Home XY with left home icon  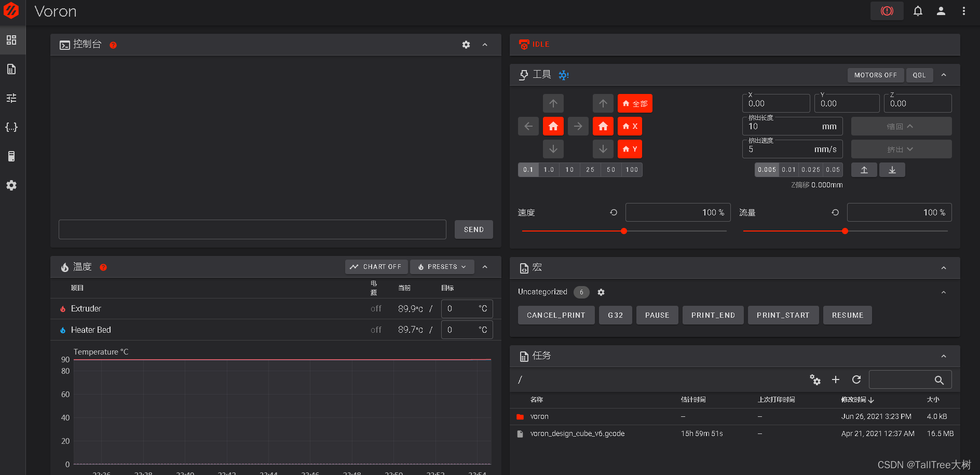click(553, 126)
